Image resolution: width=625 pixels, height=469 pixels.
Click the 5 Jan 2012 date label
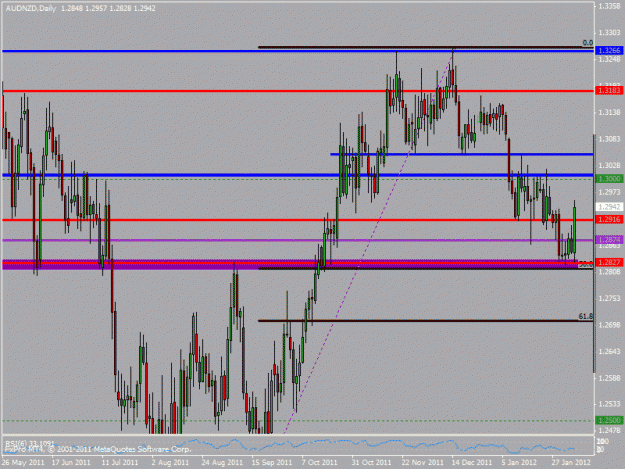520,463
